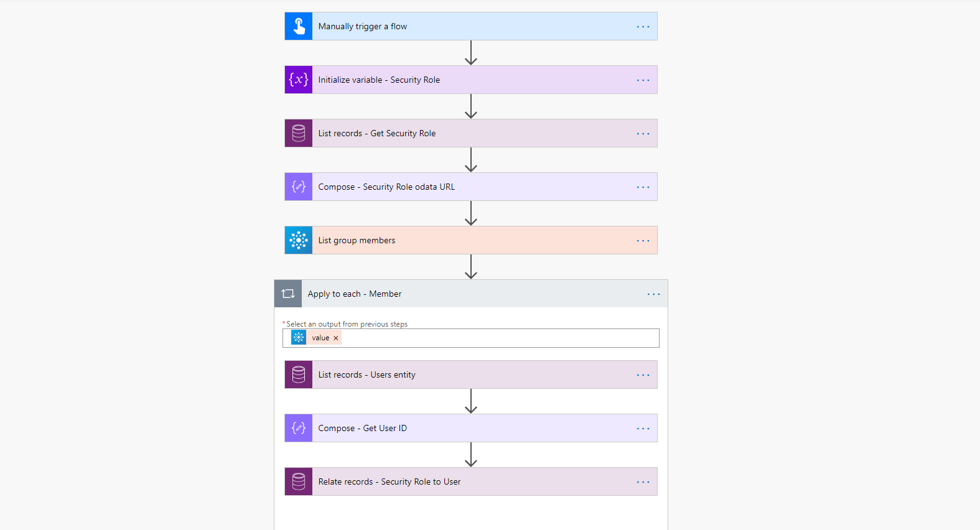Screen dimensions: 980x530
Task: Click the Azure AD icon beside the value token
Action: coord(299,337)
